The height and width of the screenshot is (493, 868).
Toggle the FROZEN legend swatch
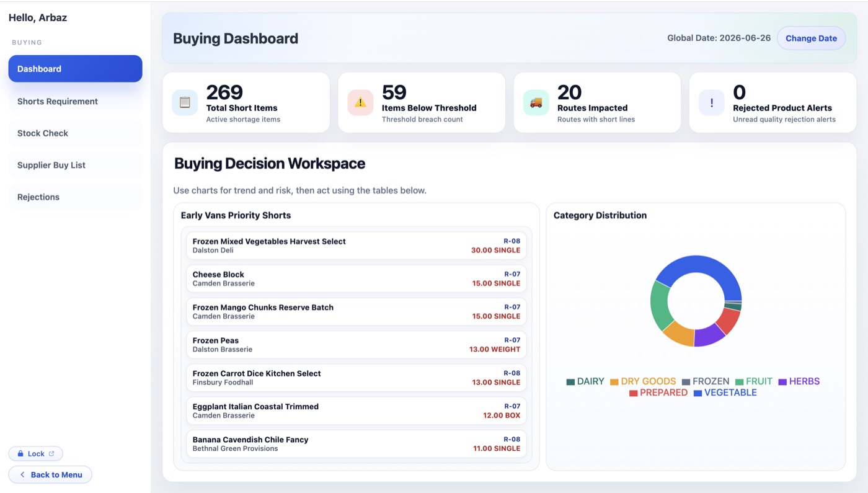pos(686,382)
